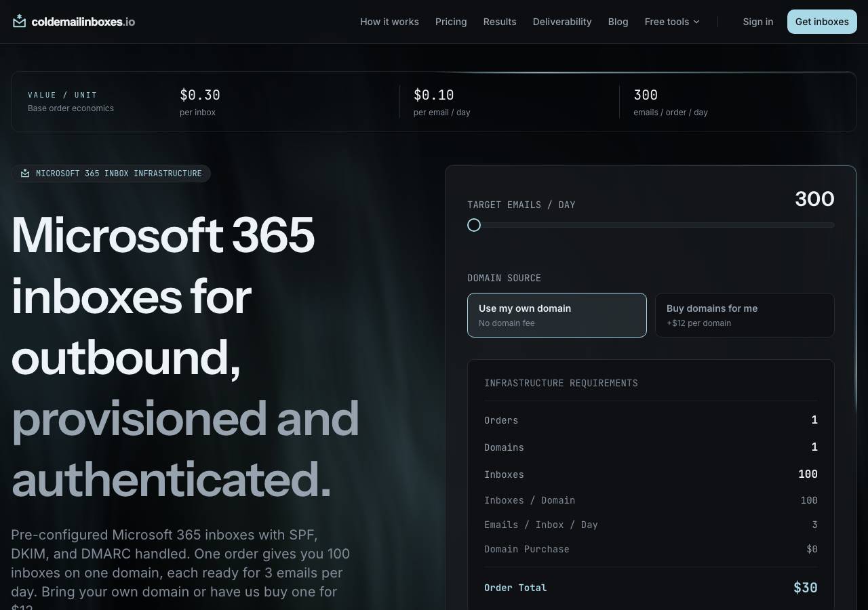
Task: Click the Order Total $30 amount
Action: tap(806, 588)
